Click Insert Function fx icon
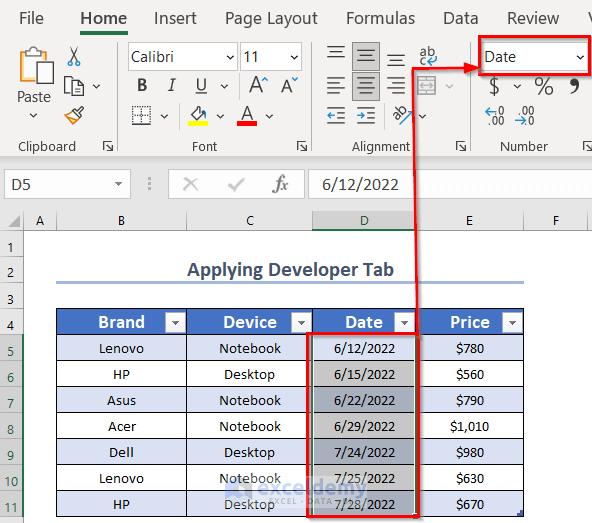 tap(280, 184)
